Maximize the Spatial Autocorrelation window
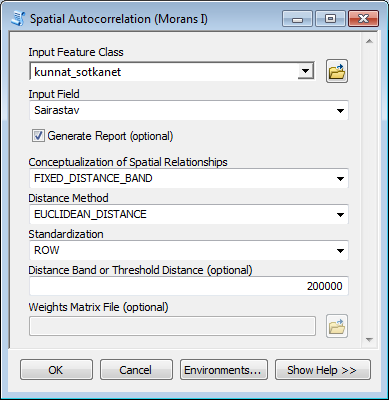The height and width of the screenshot is (400, 389). [x=330, y=19]
